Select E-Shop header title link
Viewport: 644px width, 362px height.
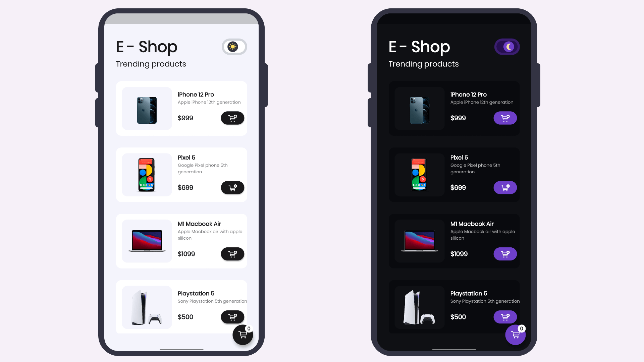coord(146,46)
